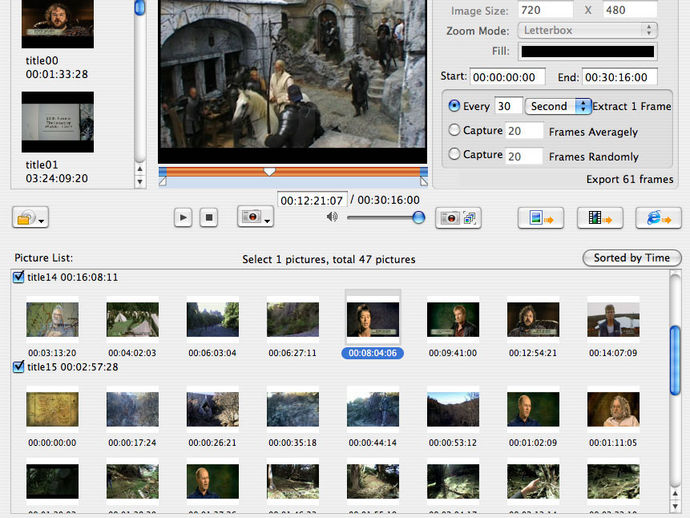The image size is (690, 518).
Task: Select the picture at 00:00:44:14
Action: click(373, 409)
